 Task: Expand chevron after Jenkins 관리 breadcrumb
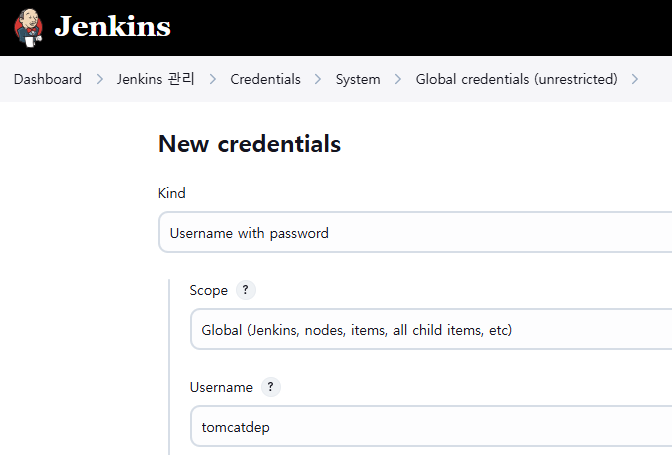[213, 79]
